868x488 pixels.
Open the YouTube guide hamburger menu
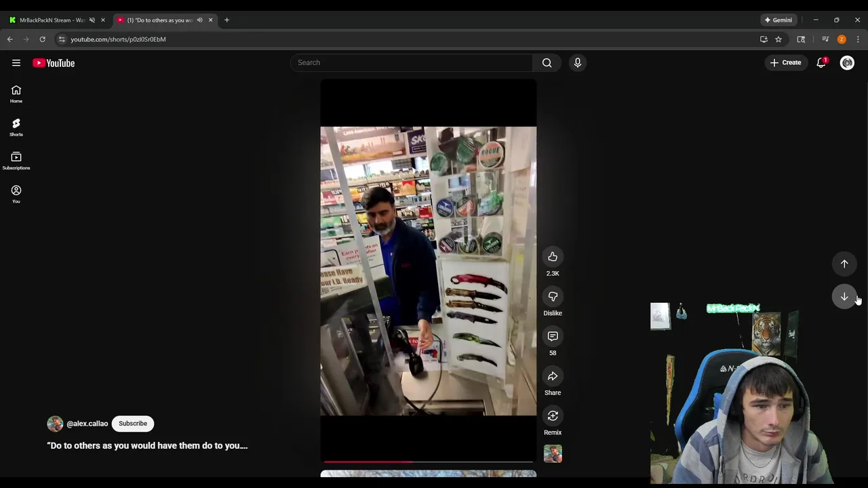(x=16, y=63)
